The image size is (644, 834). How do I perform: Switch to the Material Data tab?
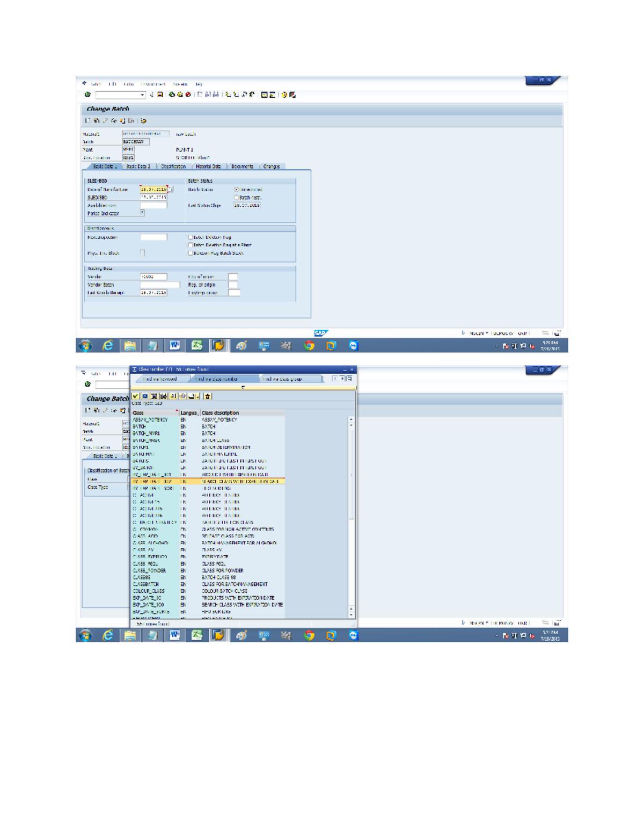(208, 166)
